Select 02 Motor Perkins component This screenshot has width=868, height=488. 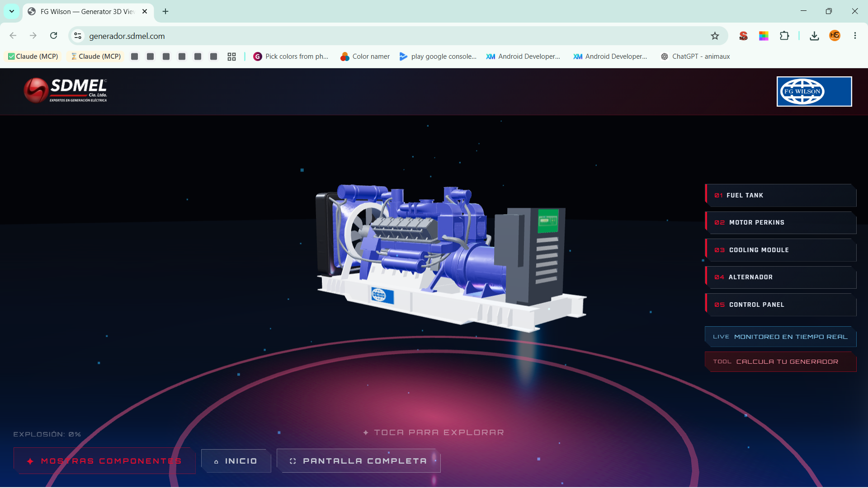click(x=781, y=222)
